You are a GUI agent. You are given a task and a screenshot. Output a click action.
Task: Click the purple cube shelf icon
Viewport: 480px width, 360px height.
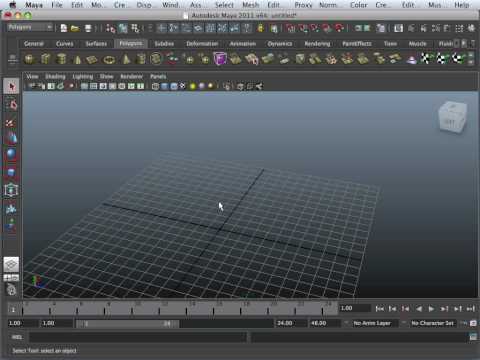coord(220,59)
